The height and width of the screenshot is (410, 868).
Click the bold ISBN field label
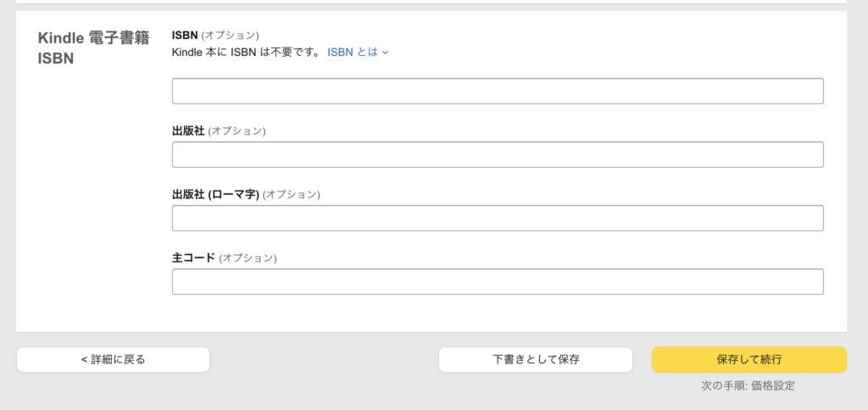click(185, 36)
